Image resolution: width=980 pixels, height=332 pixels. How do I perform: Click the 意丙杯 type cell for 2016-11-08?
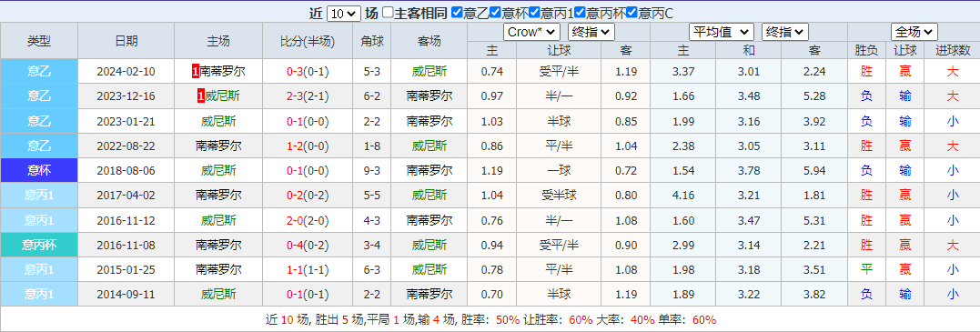pyautogui.click(x=39, y=245)
